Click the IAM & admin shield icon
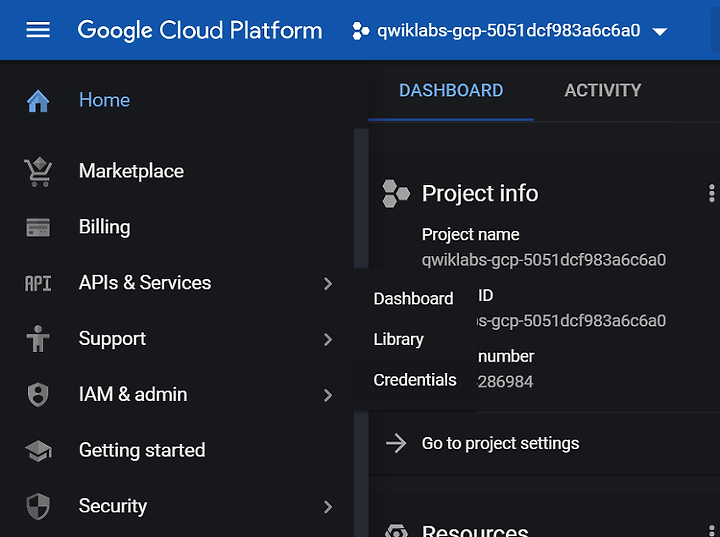 click(38, 395)
